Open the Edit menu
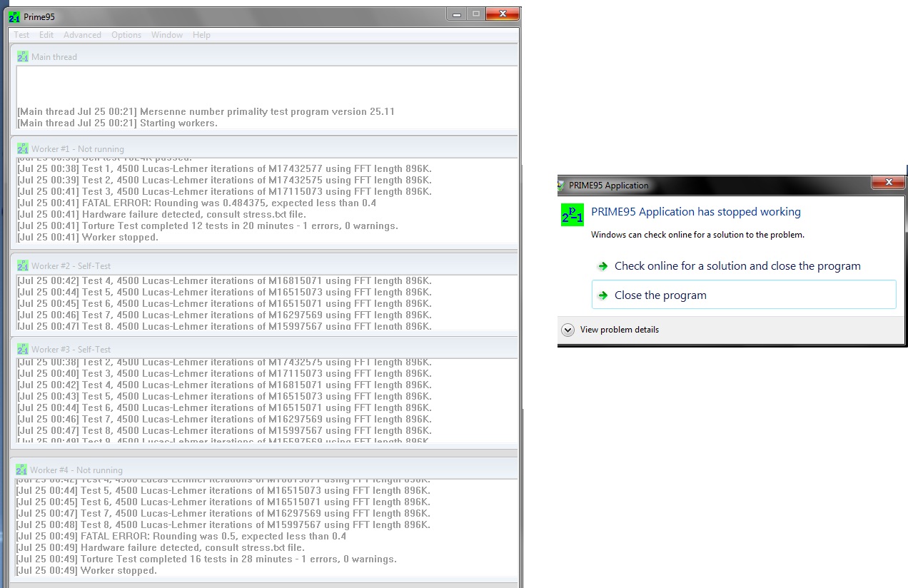Image resolution: width=908 pixels, height=588 pixels. click(x=46, y=35)
